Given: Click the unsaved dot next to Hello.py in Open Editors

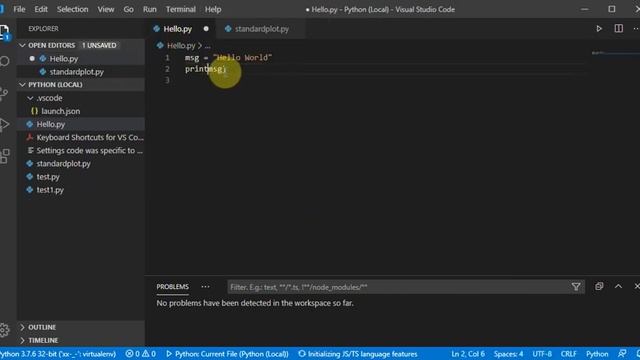Looking at the screenshot, I should 32,58.
